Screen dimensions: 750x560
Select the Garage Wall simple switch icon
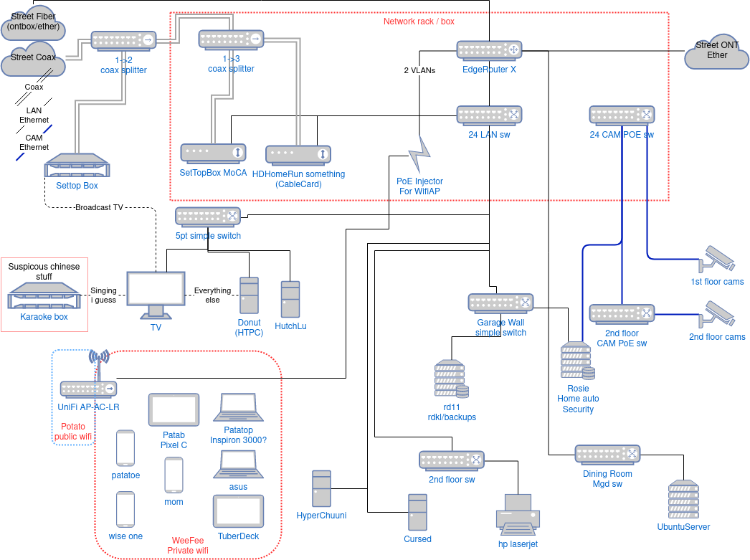(500, 303)
